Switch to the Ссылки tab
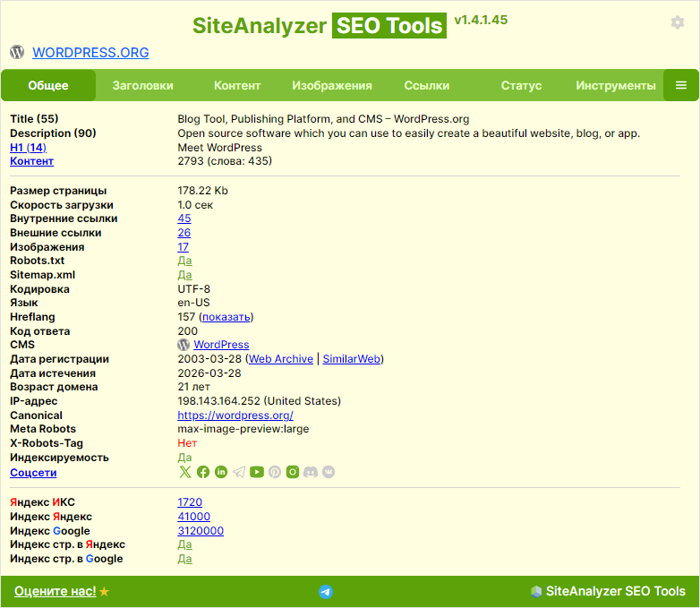The image size is (700, 608). [426, 85]
